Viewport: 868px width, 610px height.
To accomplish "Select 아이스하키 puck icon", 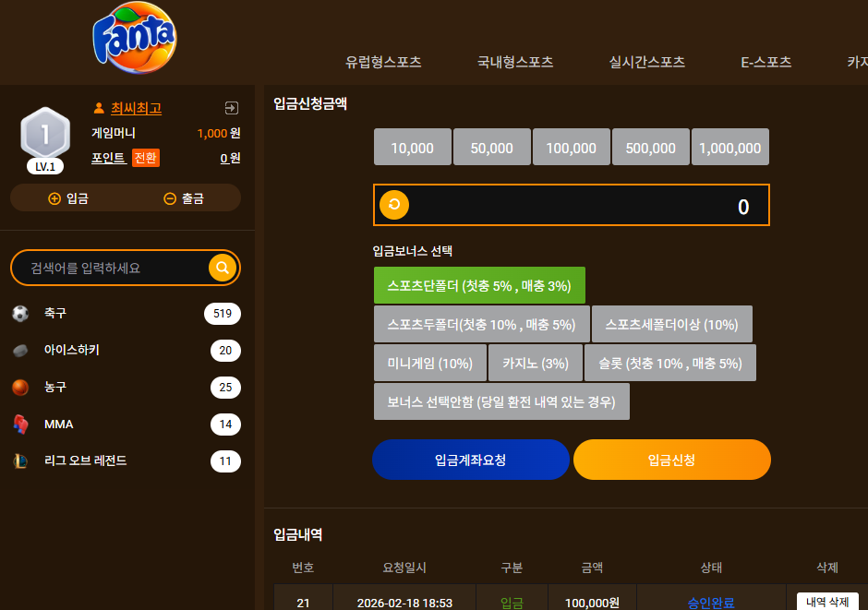I will tap(20, 351).
